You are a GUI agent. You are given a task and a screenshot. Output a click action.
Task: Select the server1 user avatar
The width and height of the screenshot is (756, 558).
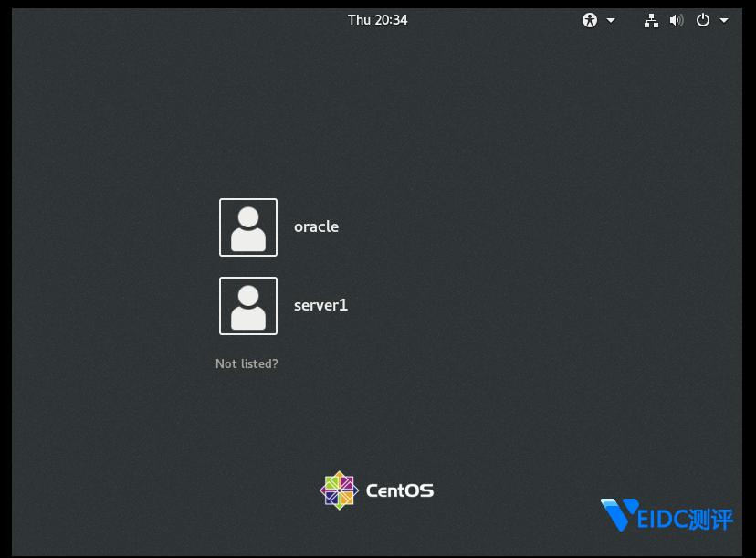(247, 305)
